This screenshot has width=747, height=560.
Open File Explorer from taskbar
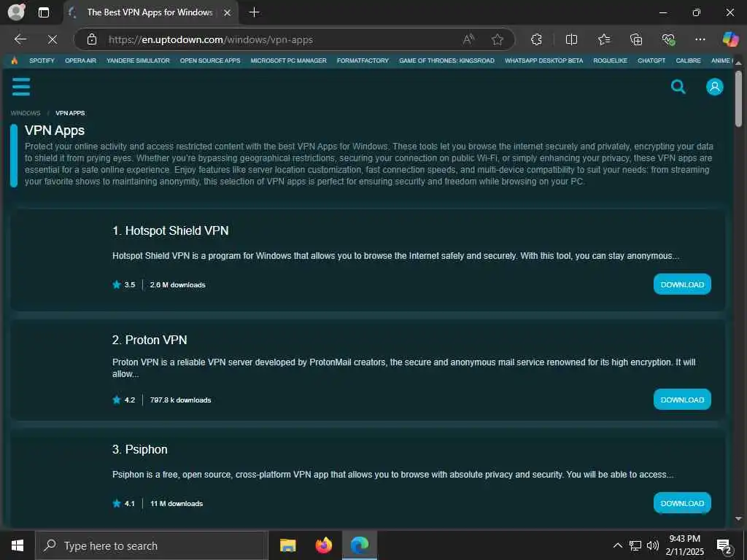(x=287, y=545)
